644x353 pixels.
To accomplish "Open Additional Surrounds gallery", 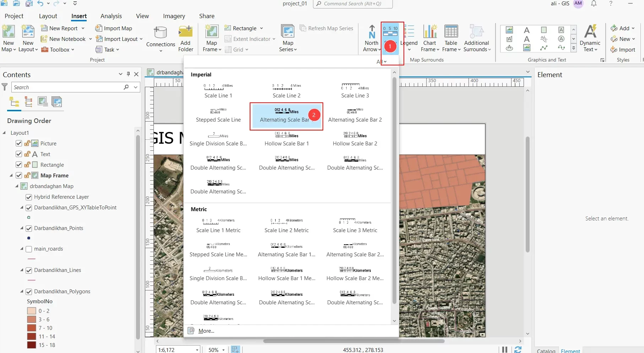I will (477, 38).
